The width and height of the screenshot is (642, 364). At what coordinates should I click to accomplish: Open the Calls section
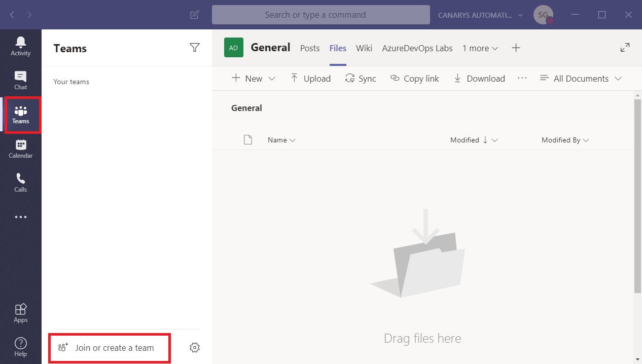[21, 183]
